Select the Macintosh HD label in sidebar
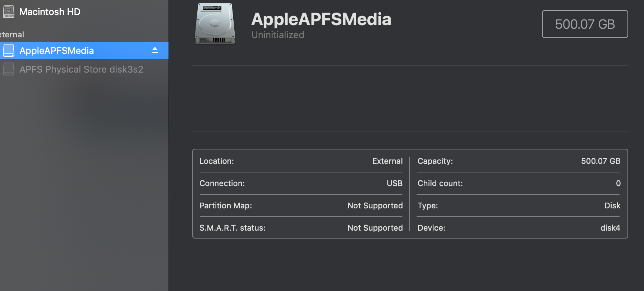 point(50,12)
